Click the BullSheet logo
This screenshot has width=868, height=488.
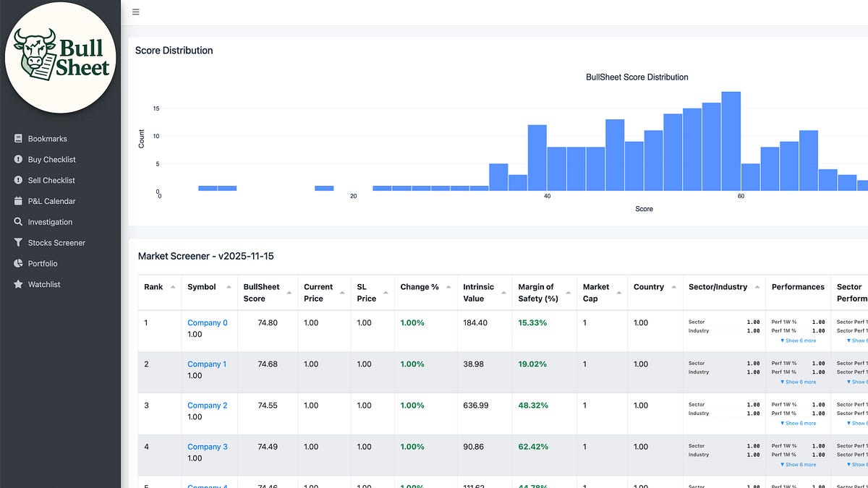coord(60,58)
